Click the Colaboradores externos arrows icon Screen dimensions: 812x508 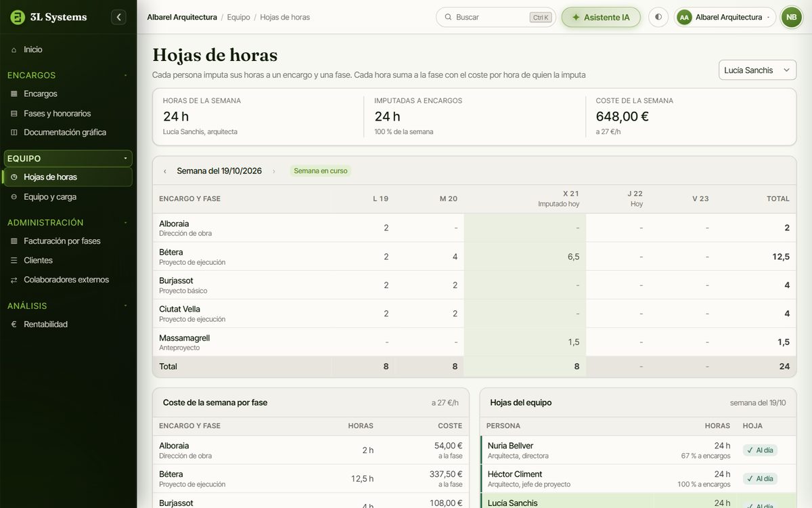point(14,280)
